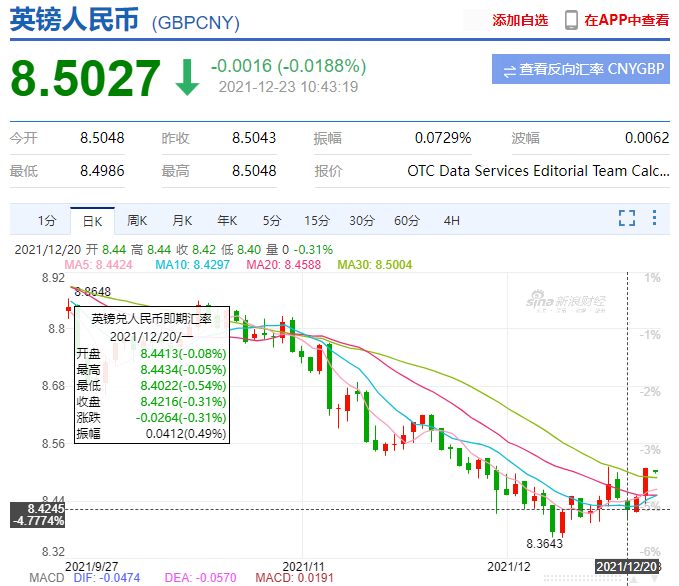
Task: Click the swap arrows icon on the CNYGBP button
Action: (x=509, y=70)
